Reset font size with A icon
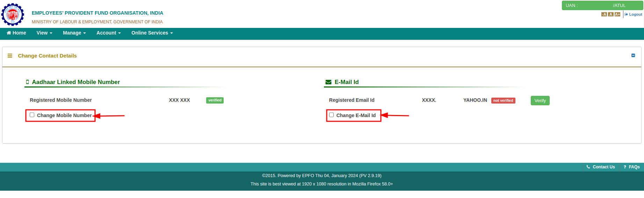This screenshot has width=644, height=198. pyautogui.click(x=611, y=14)
